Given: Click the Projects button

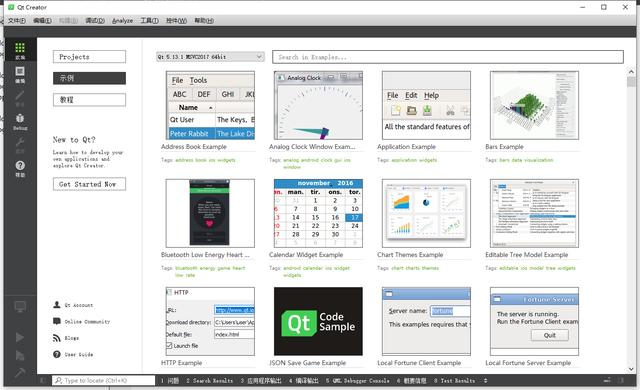Looking at the screenshot, I should 89,57.
